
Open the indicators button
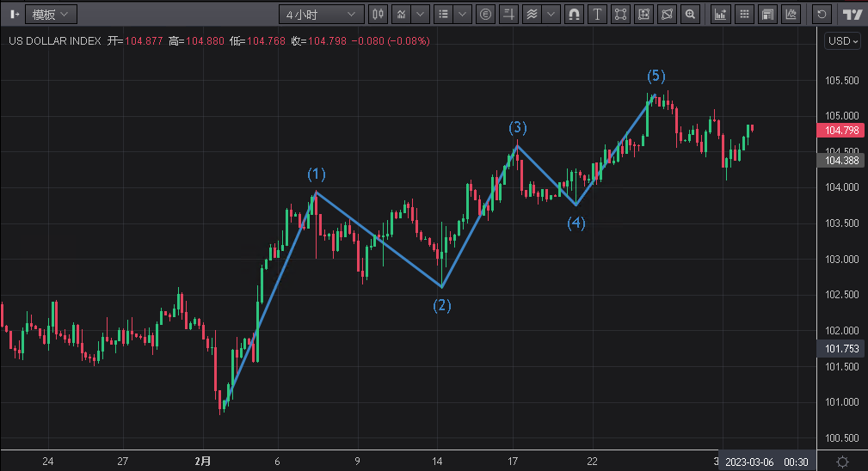click(402, 15)
